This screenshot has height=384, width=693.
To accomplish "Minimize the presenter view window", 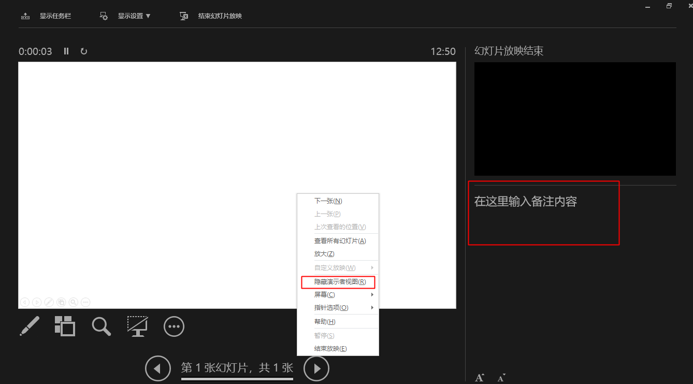I will [647, 7].
